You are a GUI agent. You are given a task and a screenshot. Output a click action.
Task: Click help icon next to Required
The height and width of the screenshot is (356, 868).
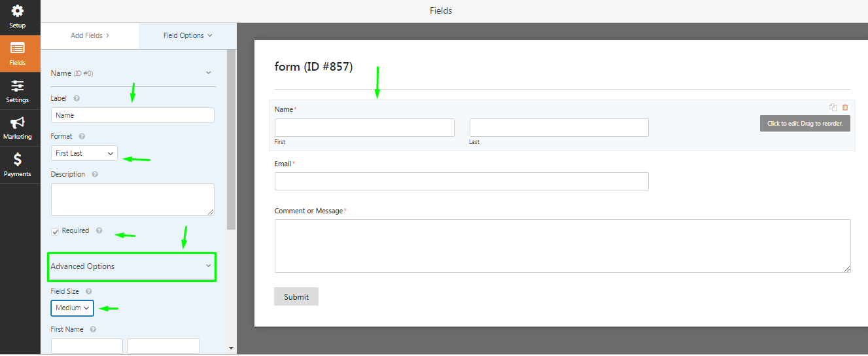coord(99,230)
